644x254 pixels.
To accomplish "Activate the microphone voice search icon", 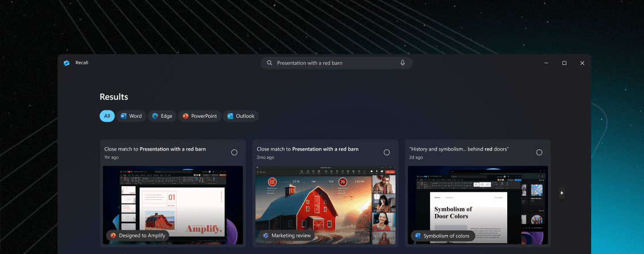I will coord(402,63).
